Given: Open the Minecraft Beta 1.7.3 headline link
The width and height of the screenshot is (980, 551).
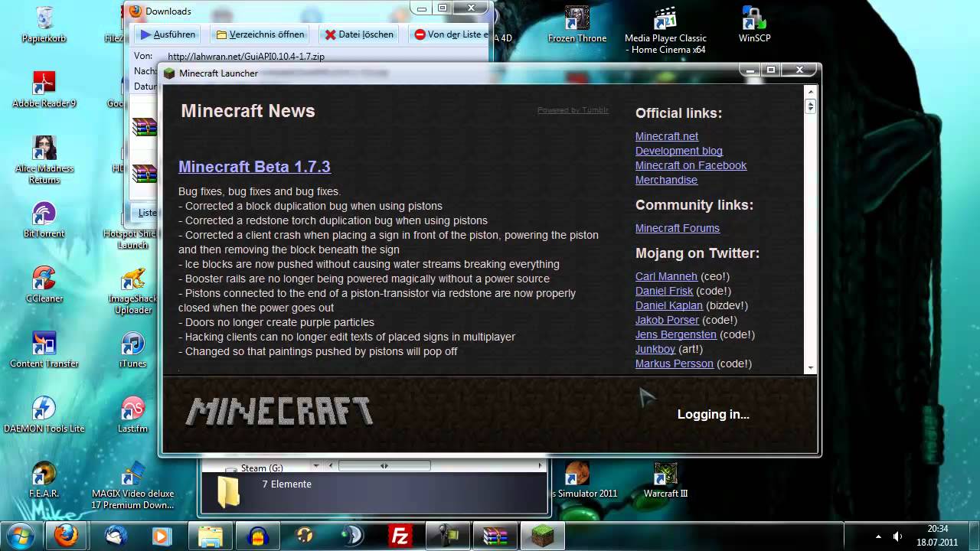Looking at the screenshot, I should click(x=254, y=166).
